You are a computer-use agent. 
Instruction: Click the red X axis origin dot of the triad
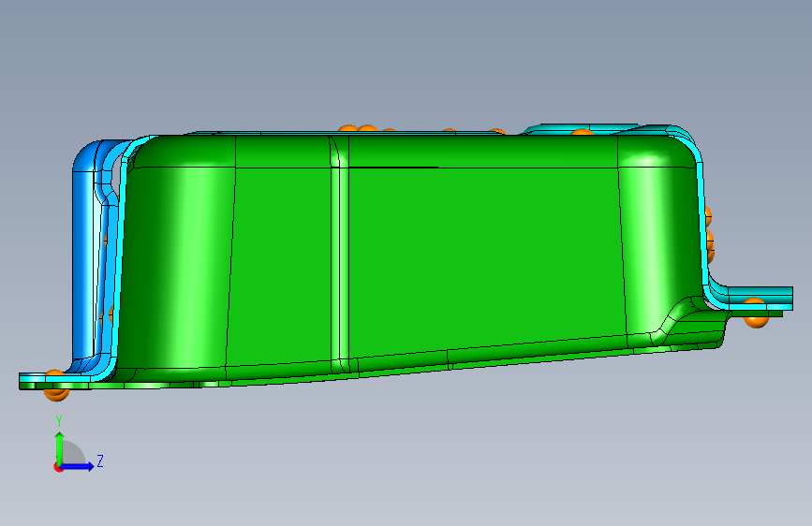coord(57,467)
